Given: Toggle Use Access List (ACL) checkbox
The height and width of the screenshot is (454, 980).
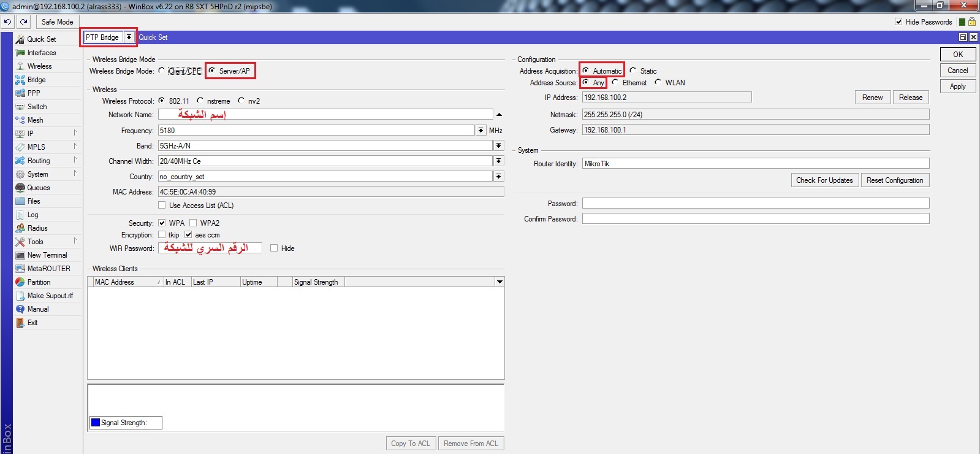Looking at the screenshot, I should click(x=162, y=205).
